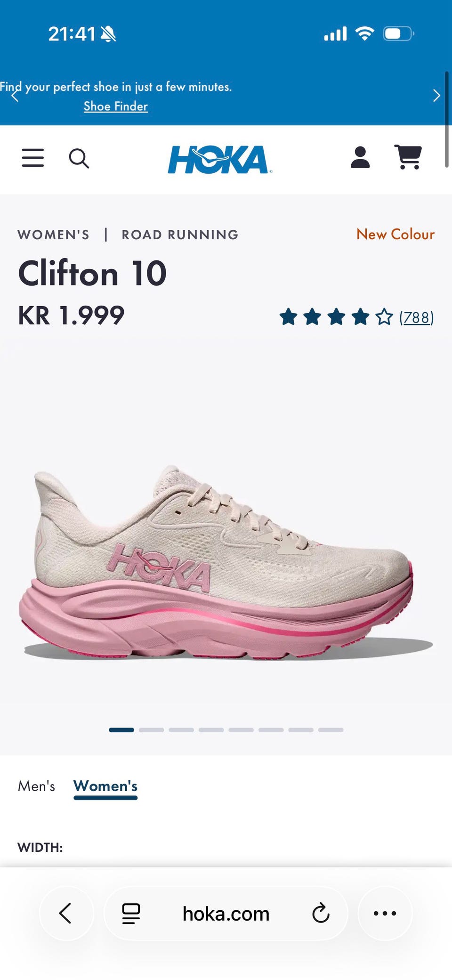
Task: Tap the hoka.com address field
Action: click(226, 914)
